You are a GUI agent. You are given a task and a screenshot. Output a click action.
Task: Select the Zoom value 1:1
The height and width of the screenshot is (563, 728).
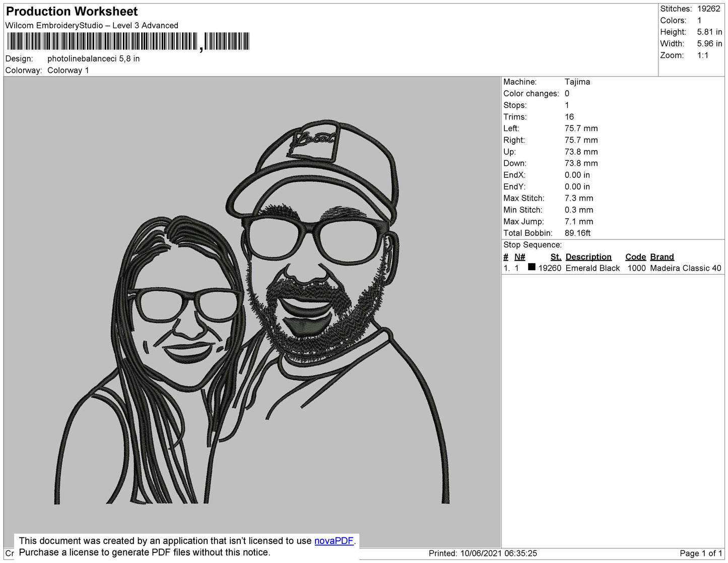[703, 55]
